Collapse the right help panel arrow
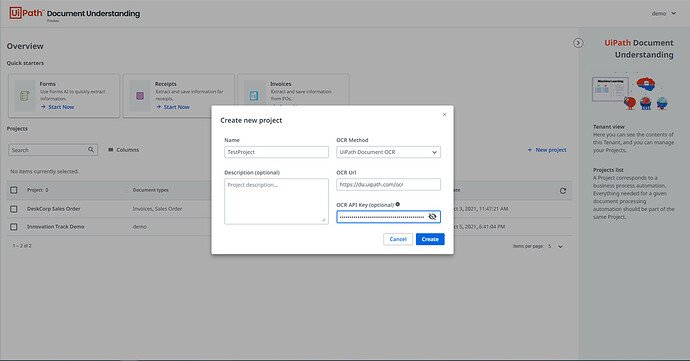This screenshot has height=361, width=690. point(578,43)
